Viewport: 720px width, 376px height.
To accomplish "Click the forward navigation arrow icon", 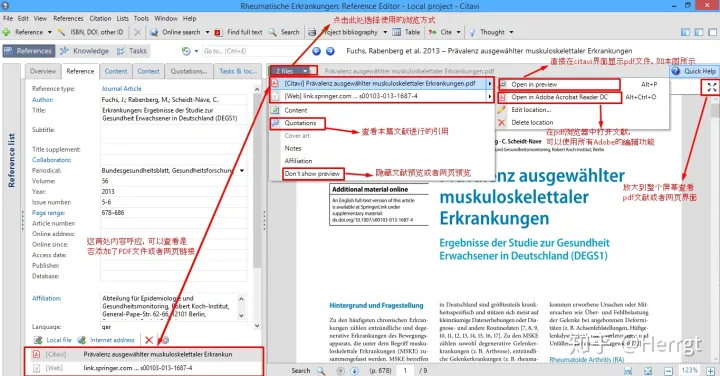I will click(330, 51).
